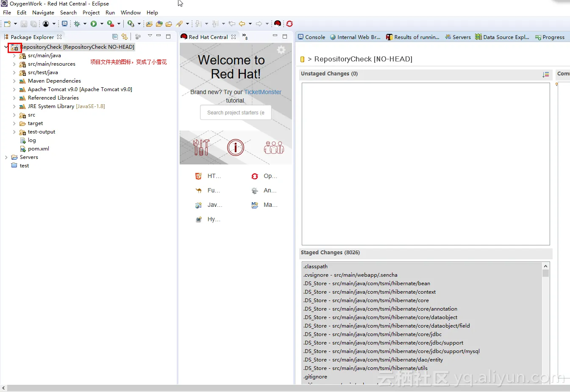Open the New wizard dropdown arrow
The image size is (570, 392).
(15, 24)
